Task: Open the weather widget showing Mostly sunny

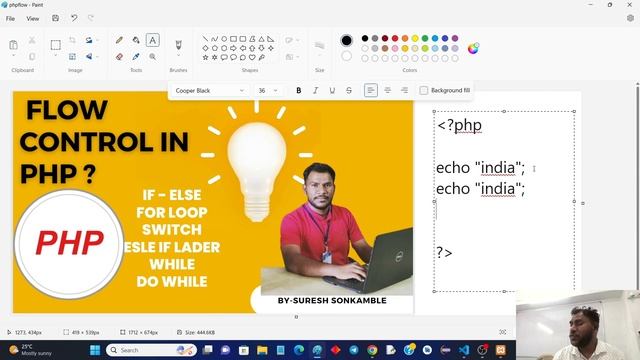Action: tap(31, 350)
